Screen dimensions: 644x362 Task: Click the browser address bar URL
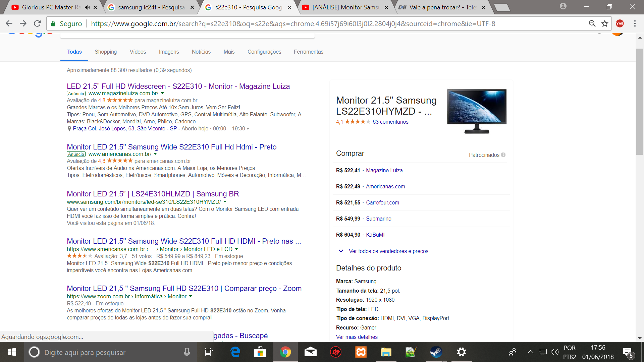pyautogui.click(x=293, y=23)
